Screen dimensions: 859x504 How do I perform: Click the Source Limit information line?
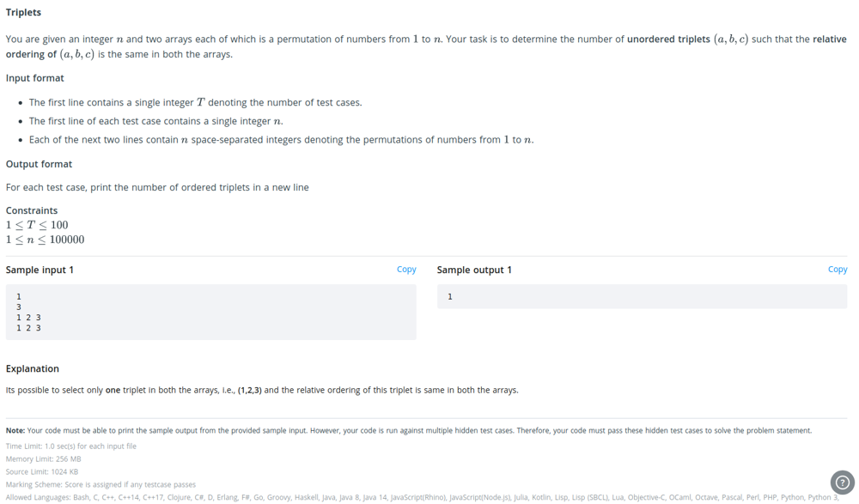pyautogui.click(x=42, y=472)
